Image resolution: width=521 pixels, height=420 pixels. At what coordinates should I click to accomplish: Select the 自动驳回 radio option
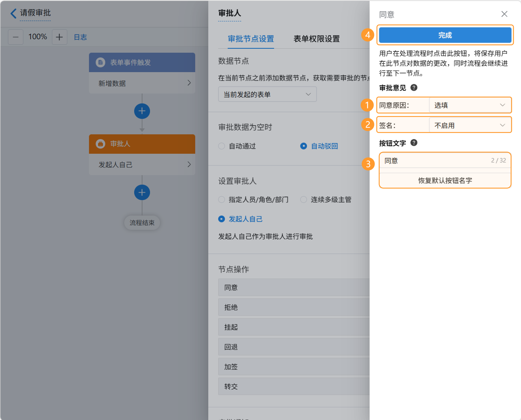pos(303,146)
